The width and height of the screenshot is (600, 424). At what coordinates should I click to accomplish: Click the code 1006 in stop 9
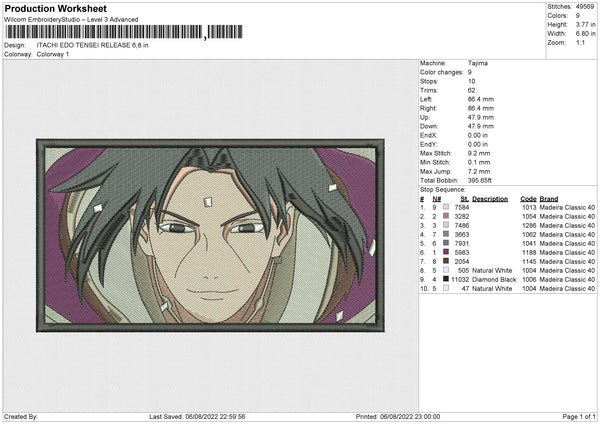click(529, 279)
